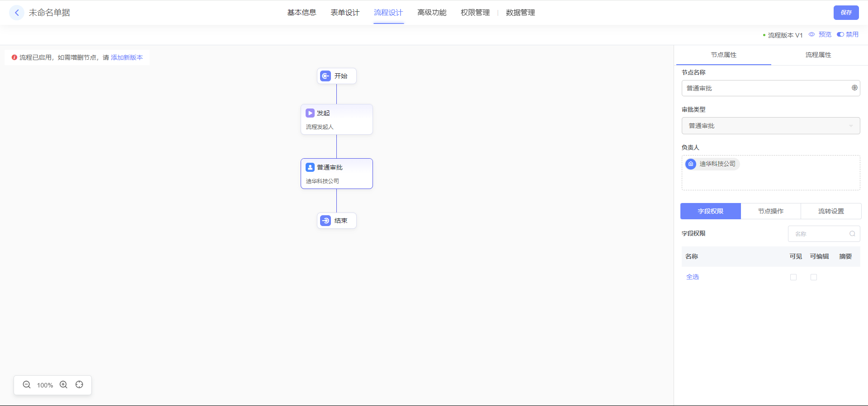868x406 pixels.
Task: Click the 保存 button
Action: [x=846, y=13]
